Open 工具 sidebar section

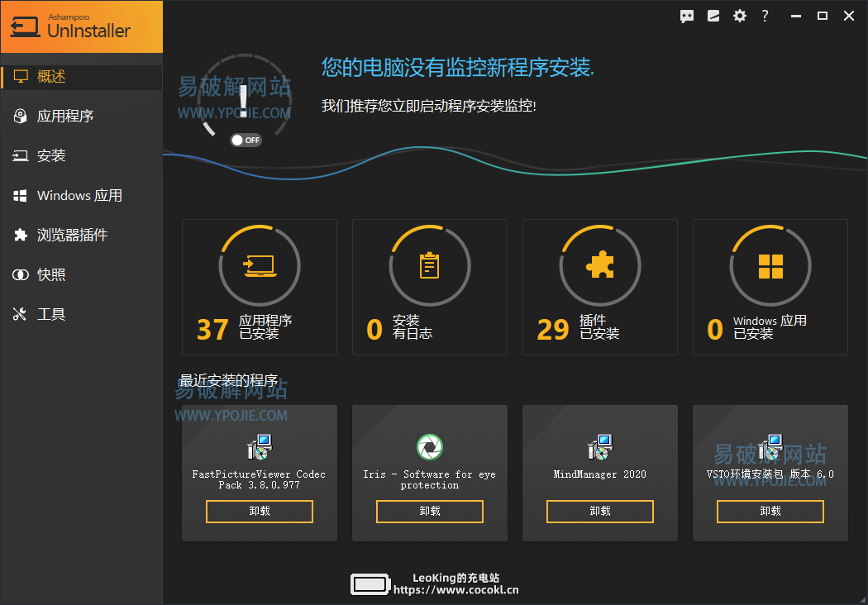pos(81,314)
